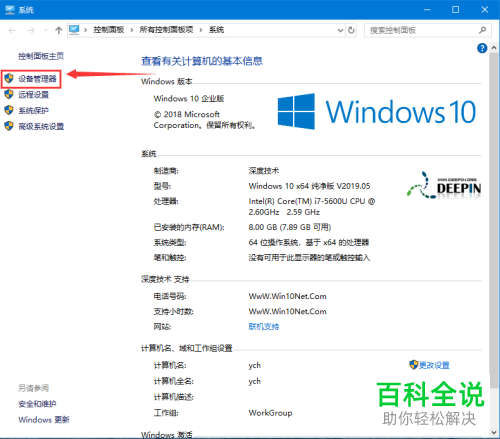This screenshot has height=439, width=500.
Task: Click shield icon beside 系统保护
Action: 9,110
